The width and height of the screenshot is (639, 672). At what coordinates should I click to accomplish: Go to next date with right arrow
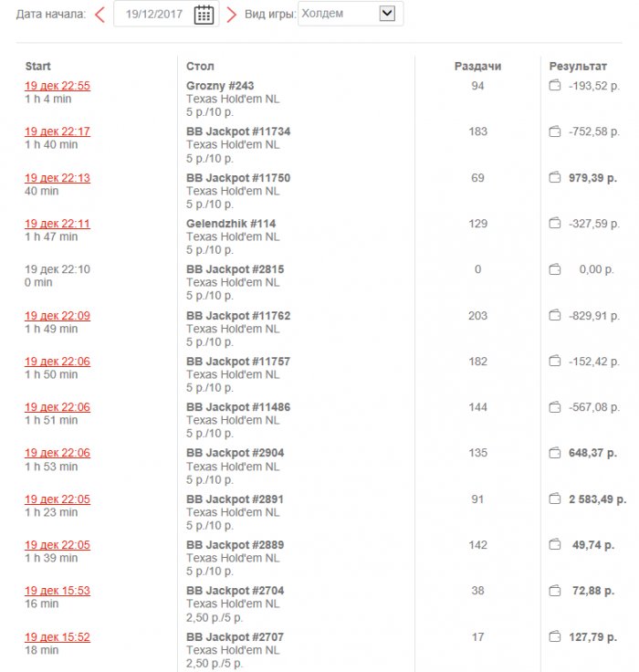pyautogui.click(x=231, y=14)
